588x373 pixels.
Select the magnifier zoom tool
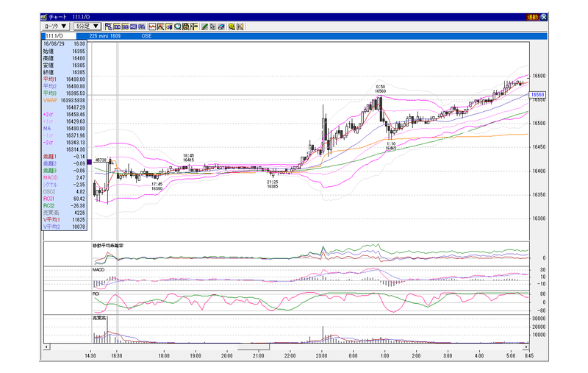(x=178, y=26)
